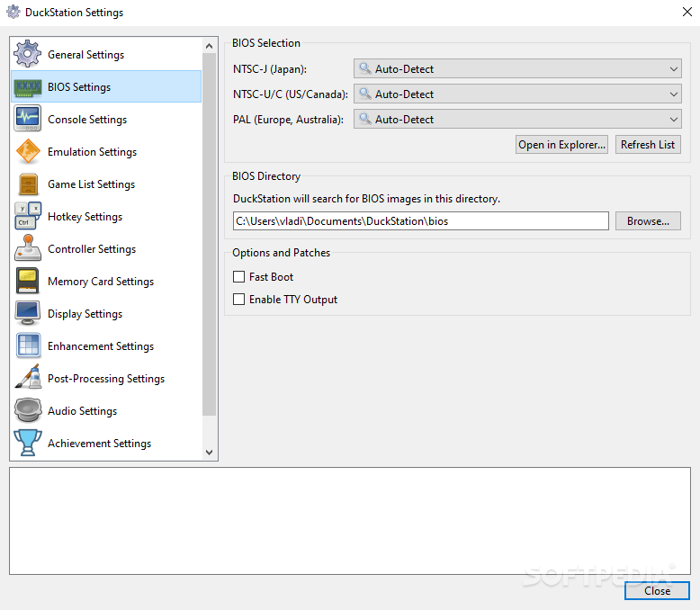Open Achievement Settings label

(99, 443)
